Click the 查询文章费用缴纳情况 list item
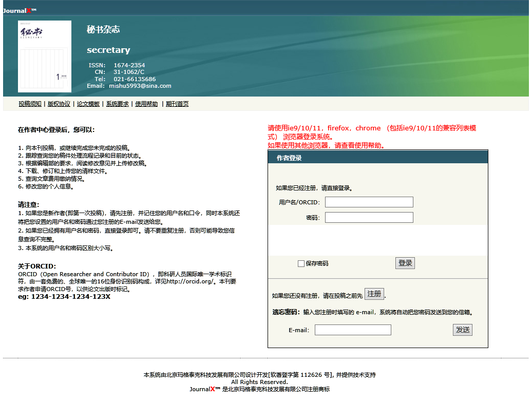Screen dimensions: 532x402 51,179
